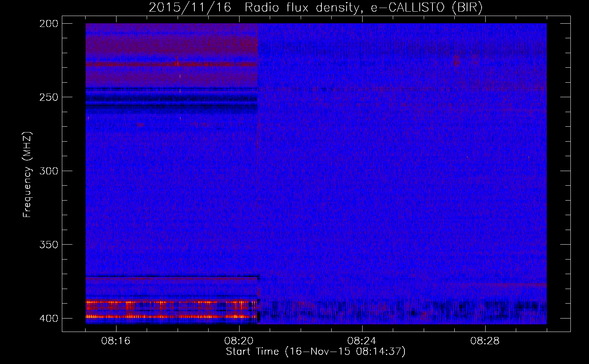Click the 08:20 time tick label
Viewport: 589px width, 364px height.
pos(239,341)
